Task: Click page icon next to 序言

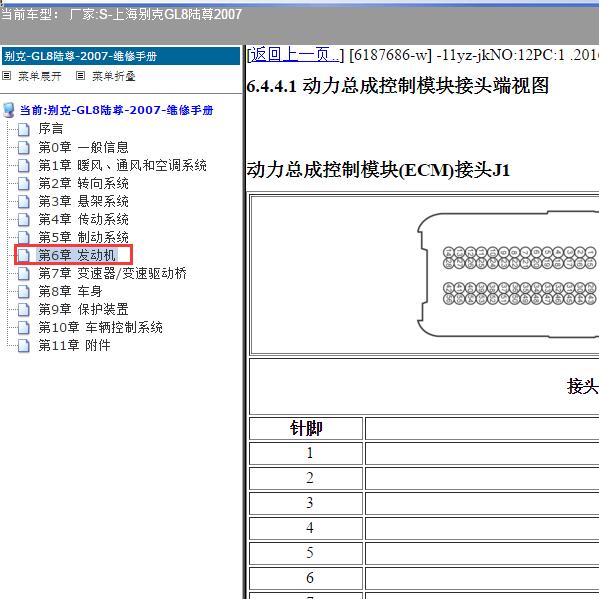Action: click(24, 130)
